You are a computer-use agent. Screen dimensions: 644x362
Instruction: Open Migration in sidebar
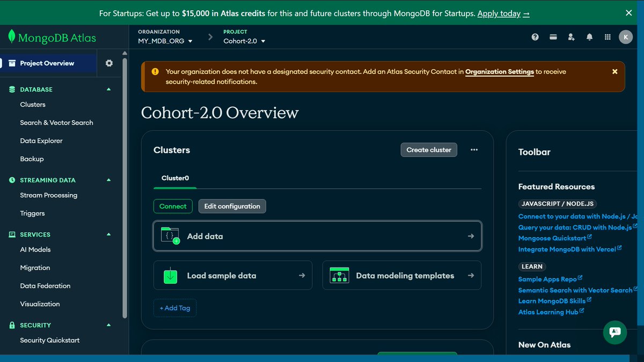pos(35,268)
